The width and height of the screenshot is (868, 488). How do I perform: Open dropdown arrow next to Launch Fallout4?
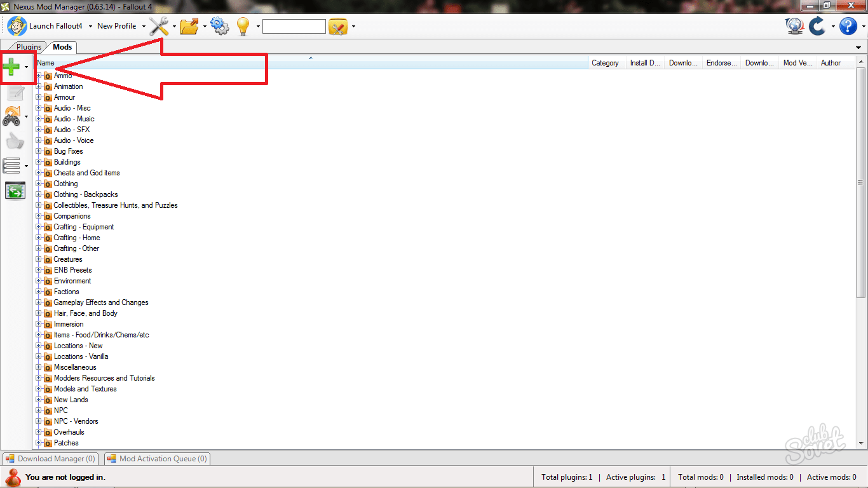point(90,27)
